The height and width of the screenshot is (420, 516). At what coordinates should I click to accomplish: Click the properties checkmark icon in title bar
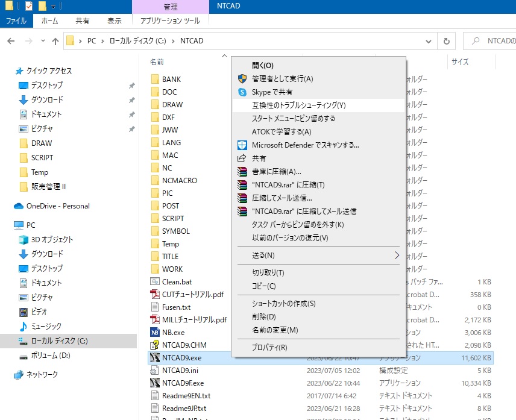(29, 6)
